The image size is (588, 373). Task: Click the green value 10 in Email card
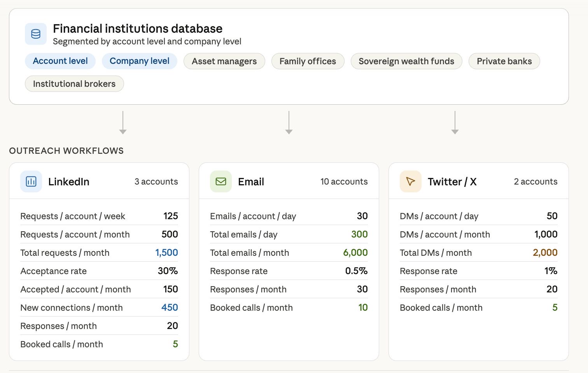coord(363,308)
